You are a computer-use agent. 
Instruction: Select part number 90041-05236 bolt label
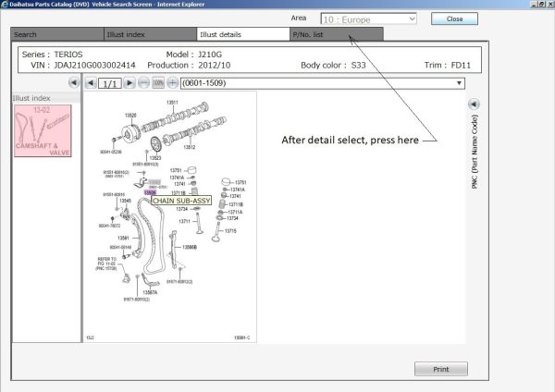pos(111,152)
